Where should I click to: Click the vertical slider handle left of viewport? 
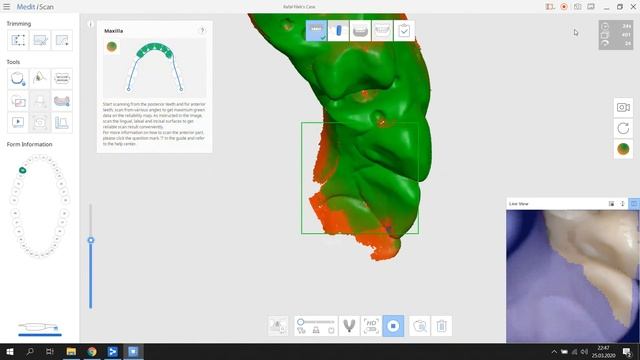pyautogui.click(x=91, y=240)
